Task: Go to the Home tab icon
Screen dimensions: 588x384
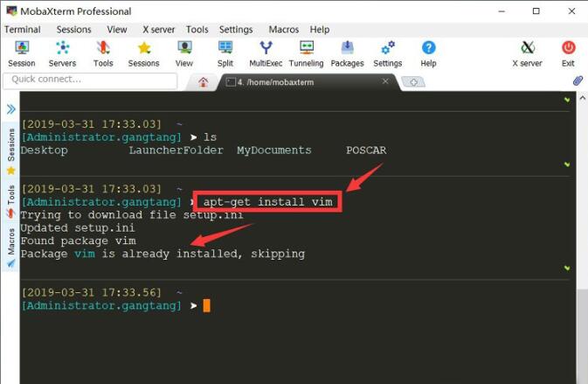Action: 204,82
